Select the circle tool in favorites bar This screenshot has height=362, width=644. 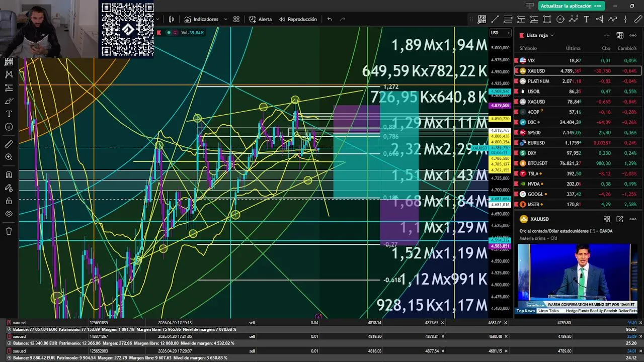pos(560,19)
